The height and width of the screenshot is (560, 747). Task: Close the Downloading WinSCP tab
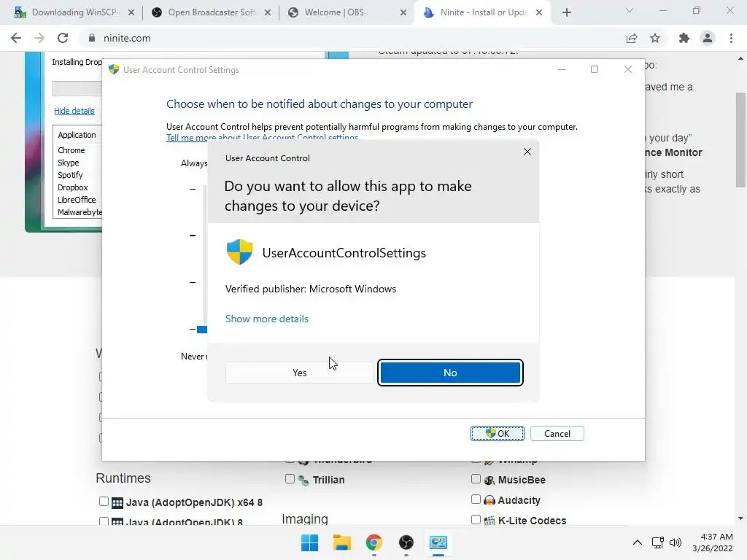click(x=131, y=12)
